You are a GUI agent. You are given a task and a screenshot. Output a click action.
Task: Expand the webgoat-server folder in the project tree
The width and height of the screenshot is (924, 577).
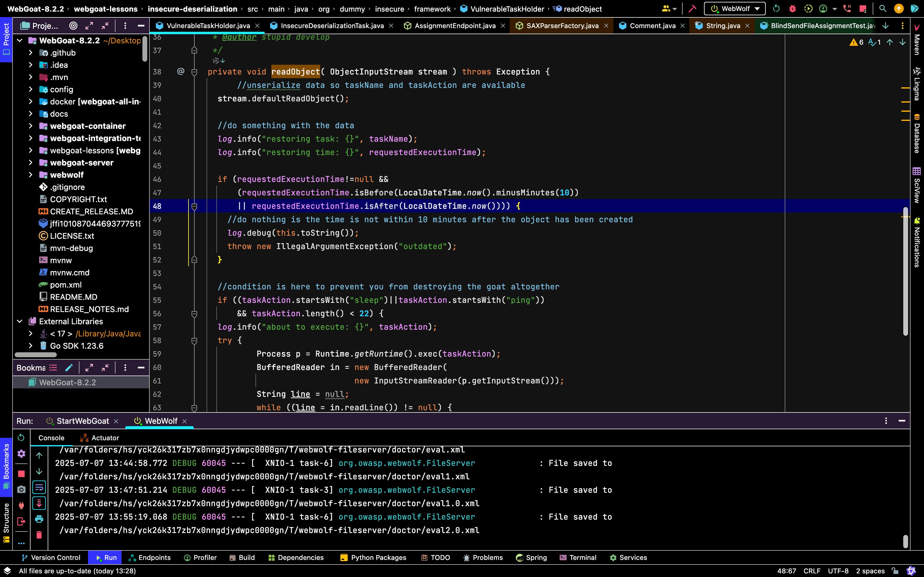31,162
